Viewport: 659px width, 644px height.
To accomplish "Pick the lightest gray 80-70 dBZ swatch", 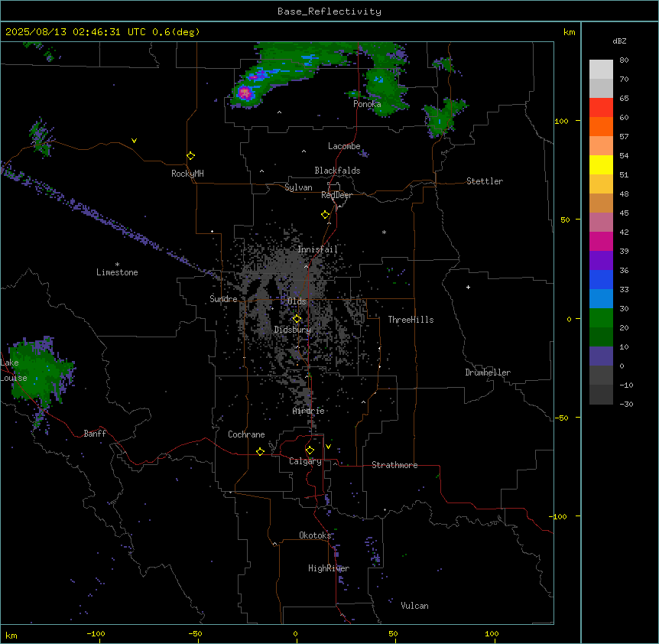I will [x=601, y=70].
